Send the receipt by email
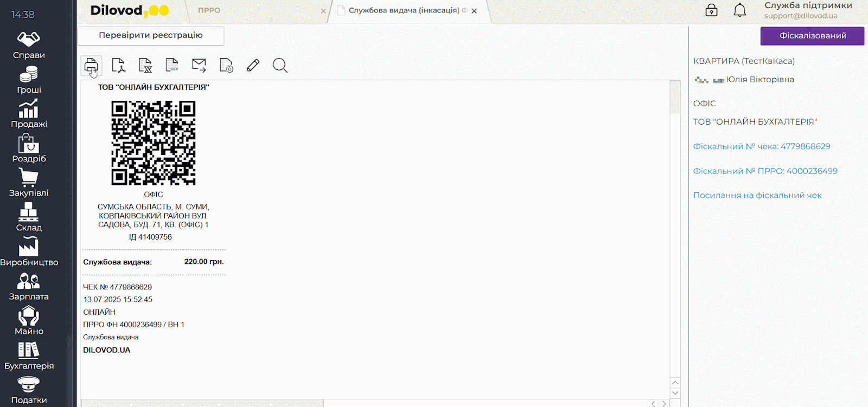868x407 pixels. [199, 66]
